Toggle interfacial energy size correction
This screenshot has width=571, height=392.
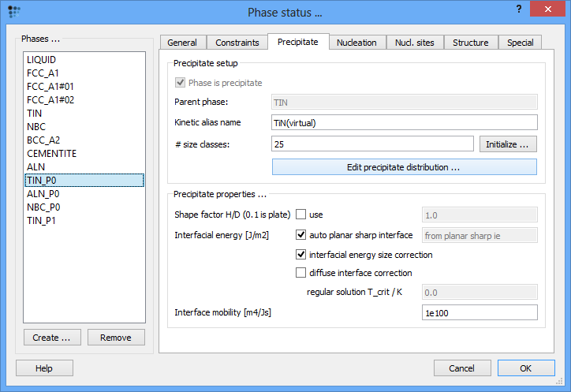(300, 254)
